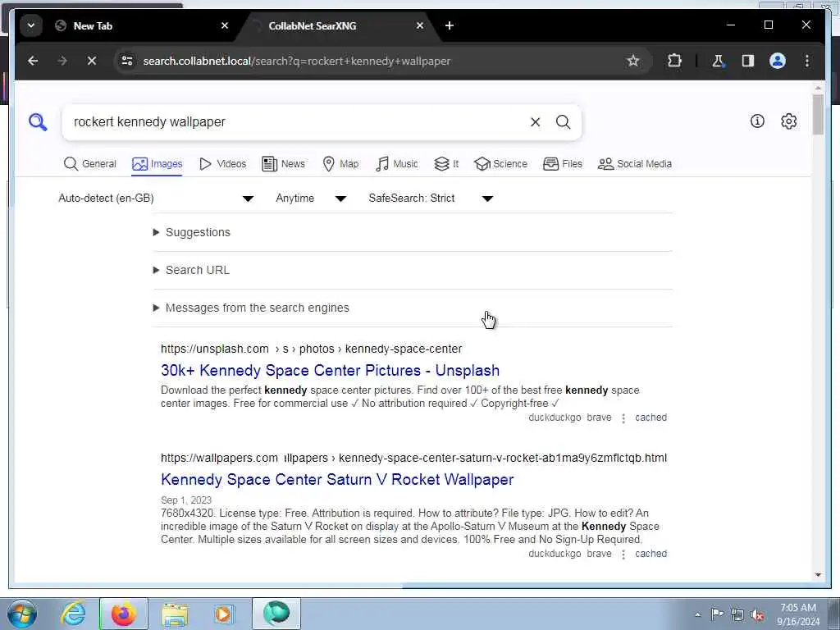Open the Extensions puzzle icon
The width and height of the screenshot is (840, 630).
pos(674,61)
